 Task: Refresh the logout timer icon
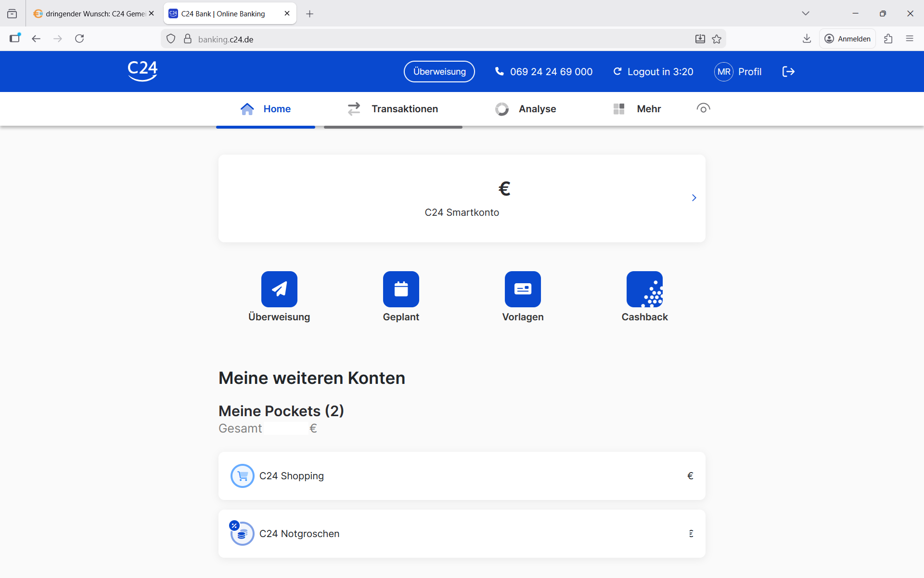coord(617,71)
